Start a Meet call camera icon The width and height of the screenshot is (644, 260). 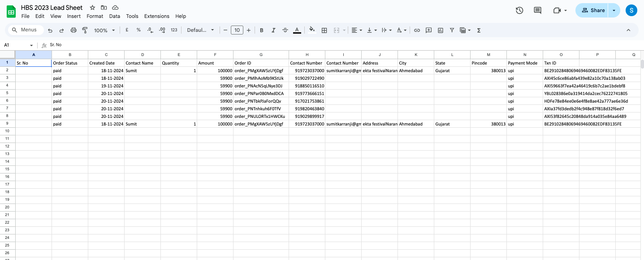[557, 10]
